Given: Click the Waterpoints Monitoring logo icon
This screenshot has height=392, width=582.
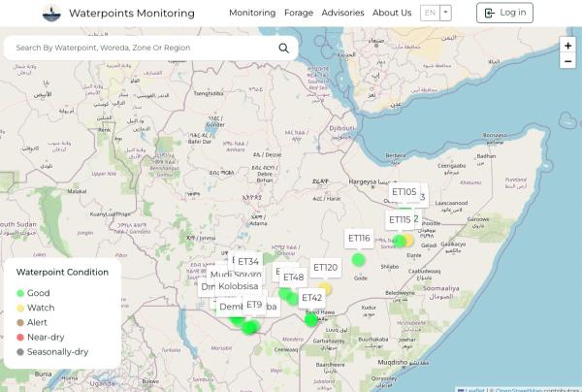Looking at the screenshot, I should coord(51,14).
